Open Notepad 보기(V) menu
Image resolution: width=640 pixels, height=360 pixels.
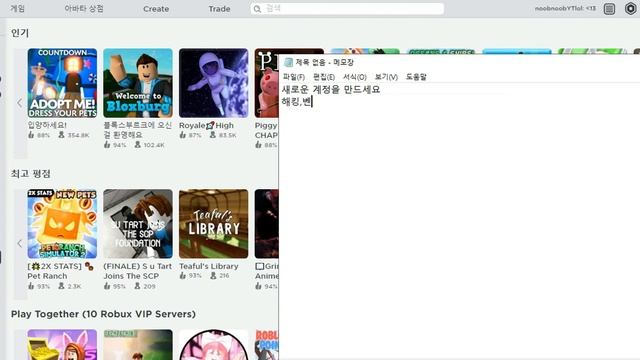386,77
